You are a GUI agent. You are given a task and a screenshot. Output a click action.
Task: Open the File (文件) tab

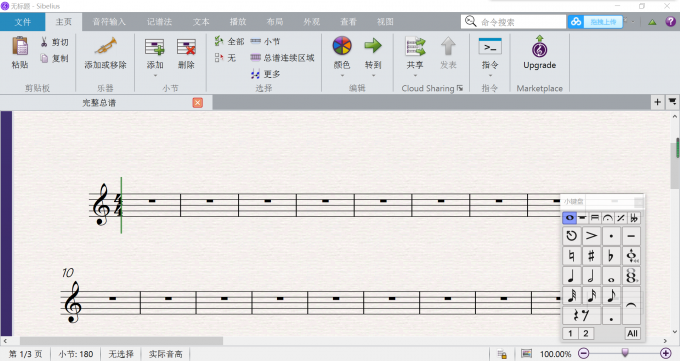pyautogui.click(x=23, y=22)
